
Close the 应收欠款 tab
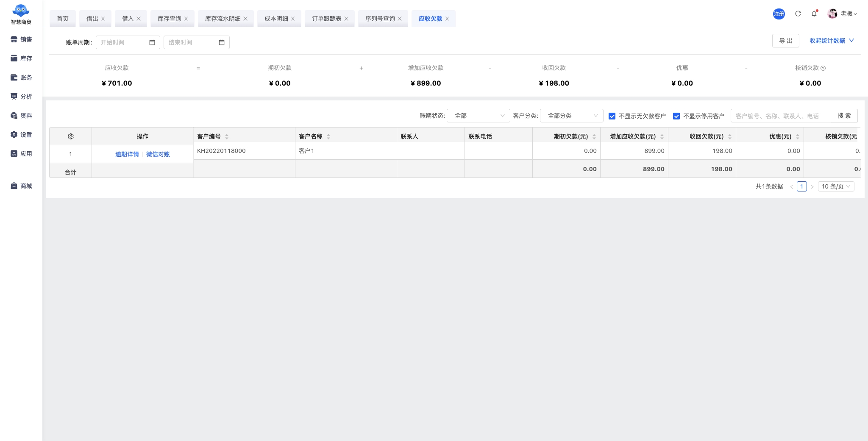click(x=447, y=19)
